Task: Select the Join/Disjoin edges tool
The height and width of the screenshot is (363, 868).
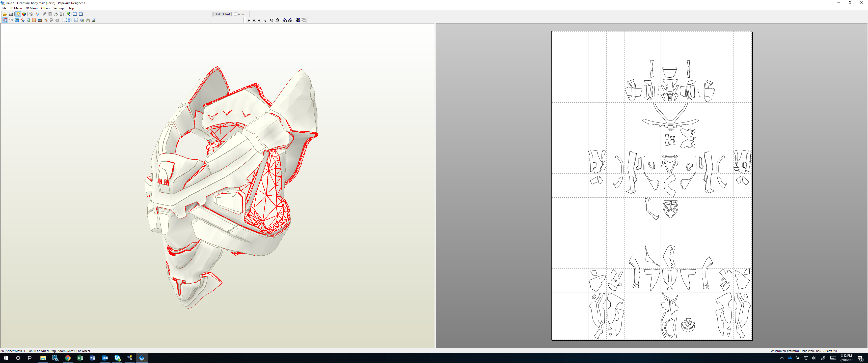Action: [11, 20]
